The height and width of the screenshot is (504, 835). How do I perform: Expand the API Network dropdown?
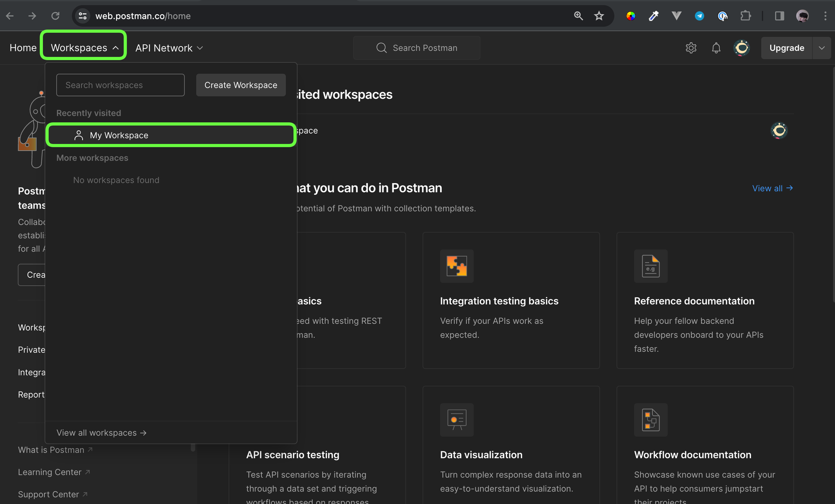(x=169, y=48)
